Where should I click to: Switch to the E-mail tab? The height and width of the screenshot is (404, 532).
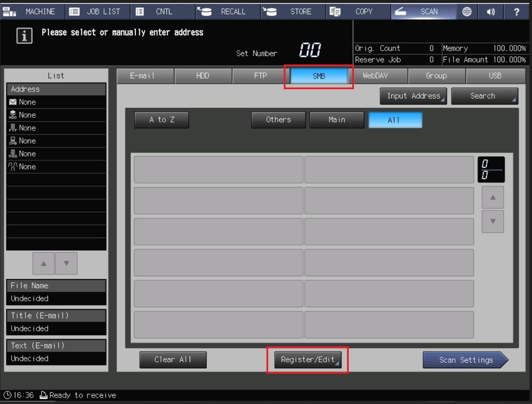click(145, 76)
